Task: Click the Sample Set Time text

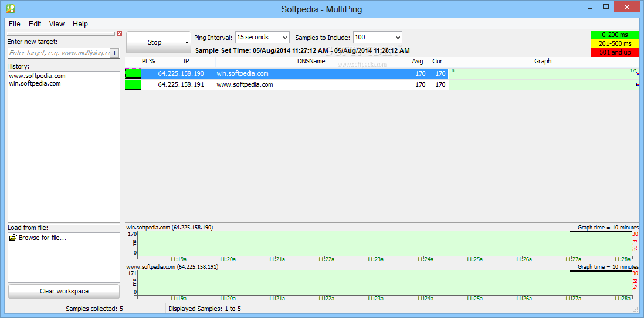Action: pos(303,51)
